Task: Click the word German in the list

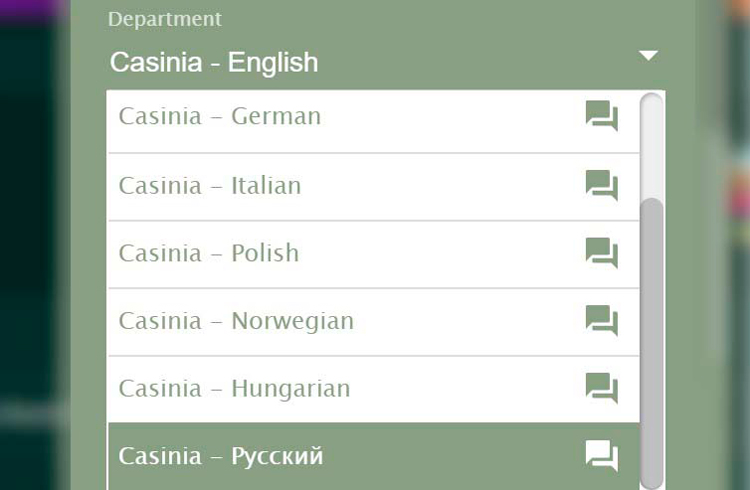Action: [276, 117]
